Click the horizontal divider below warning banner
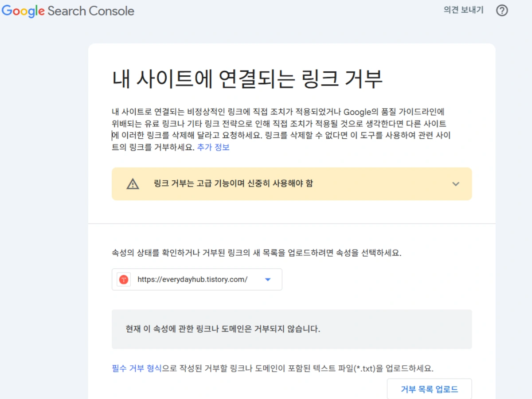 pyautogui.click(x=292, y=223)
